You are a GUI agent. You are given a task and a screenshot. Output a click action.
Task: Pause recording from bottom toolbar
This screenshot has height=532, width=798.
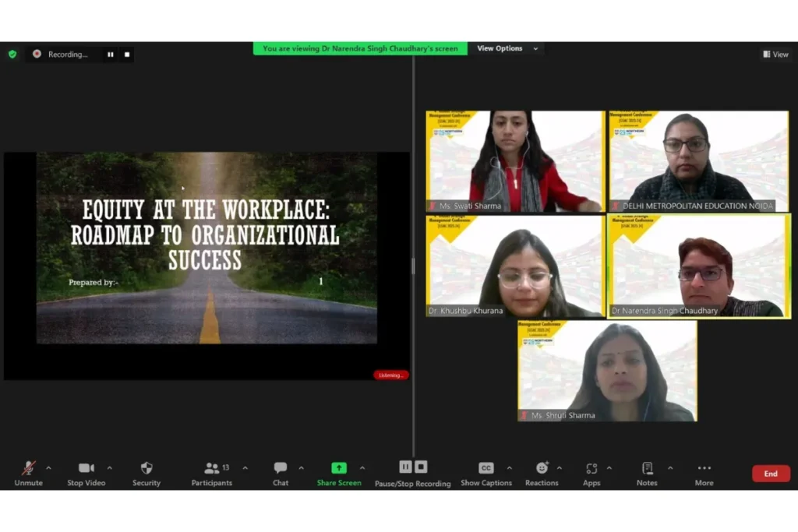[x=405, y=467]
